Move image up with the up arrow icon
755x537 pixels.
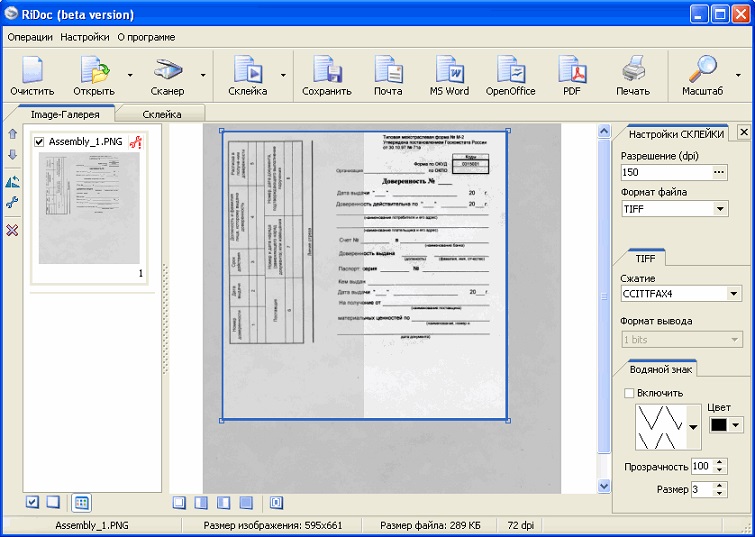pos(13,134)
